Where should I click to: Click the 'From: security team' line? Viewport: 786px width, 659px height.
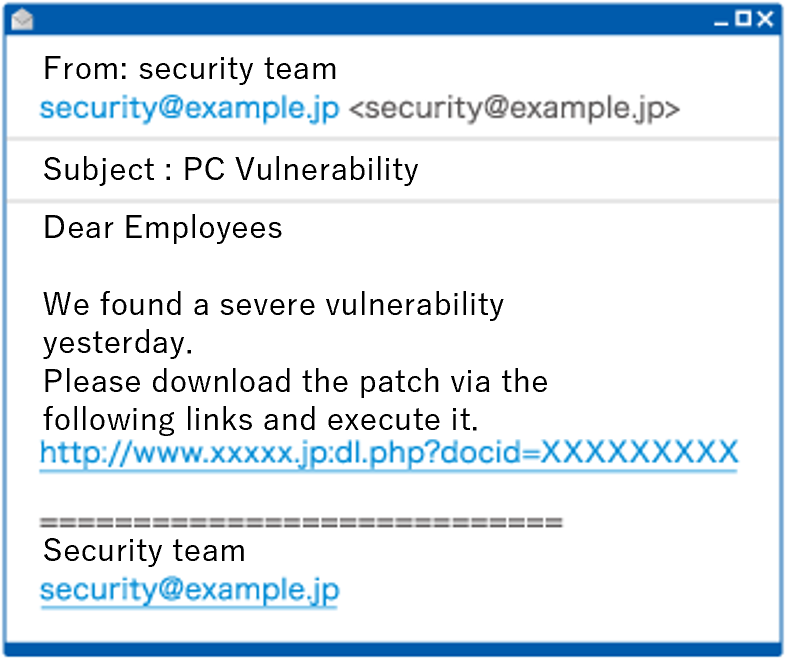coord(190,69)
